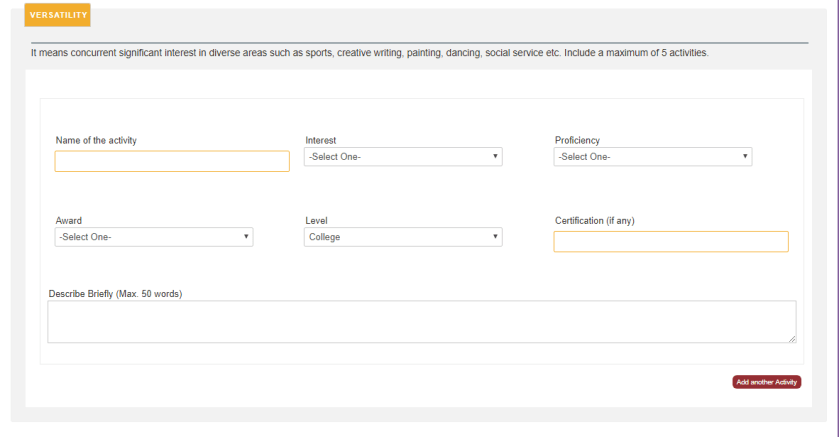Click the "Award" field label

click(69, 221)
